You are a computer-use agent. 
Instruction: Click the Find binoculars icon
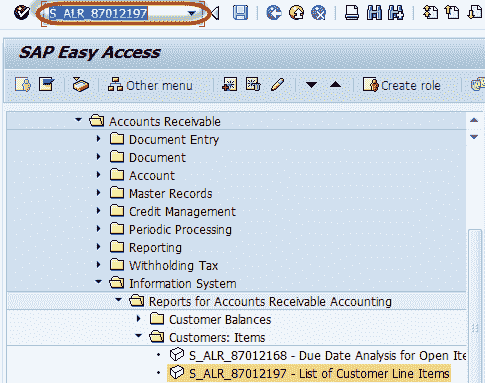coord(374,13)
